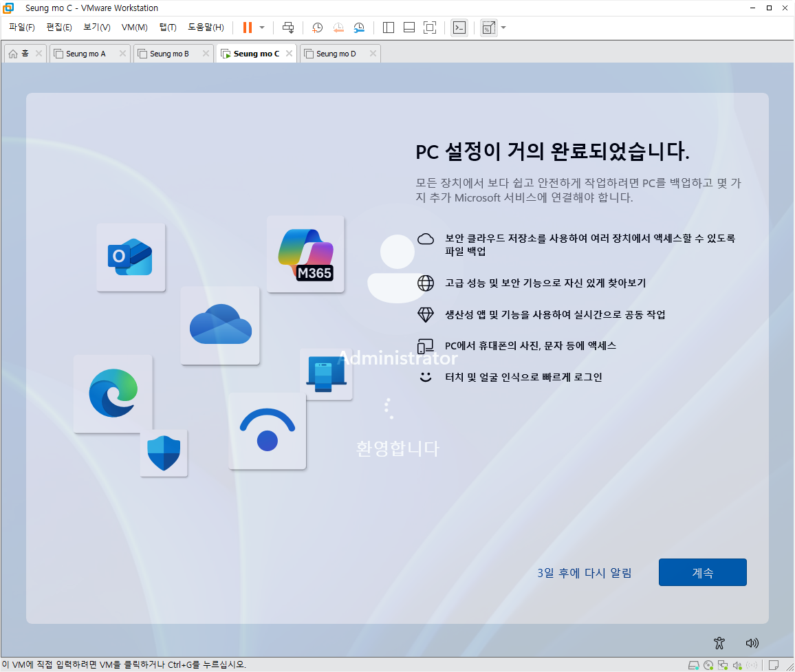Click '고급 성능 및 보안 기능으로 자신 있게 찾아보기'
This screenshot has width=795, height=672.
(545, 283)
